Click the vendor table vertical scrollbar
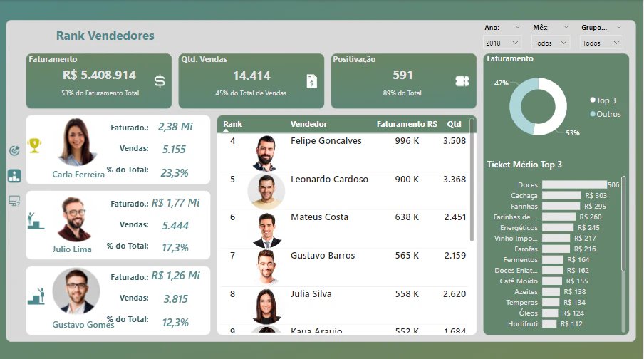The height and width of the screenshot is (359, 644). point(472,180)
